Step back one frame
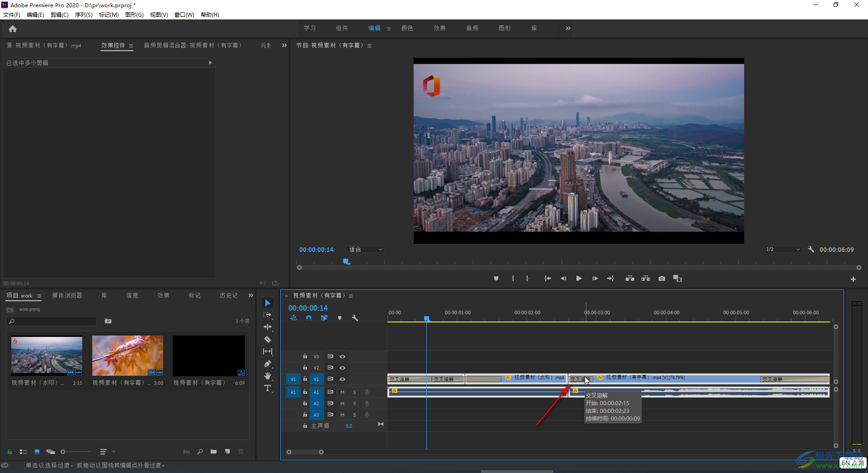The width and height of the screenshot is (868, 473). [563, 279]
